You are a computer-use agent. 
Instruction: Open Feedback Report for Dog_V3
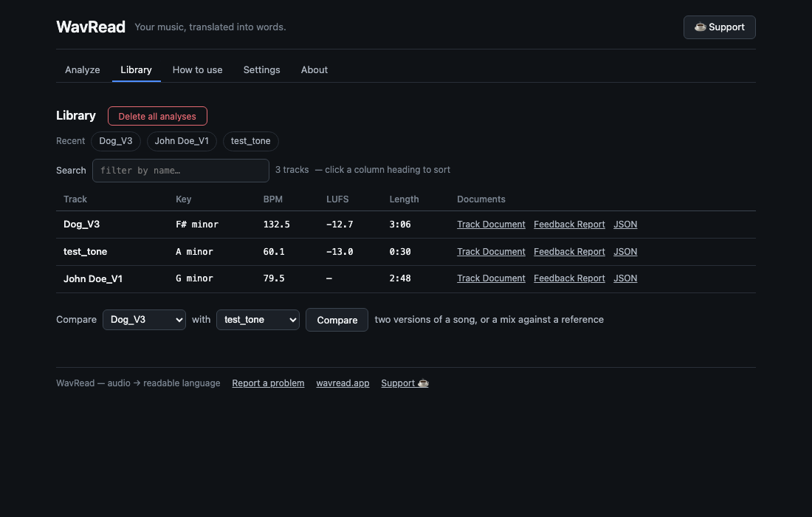(x=569, y=225)
